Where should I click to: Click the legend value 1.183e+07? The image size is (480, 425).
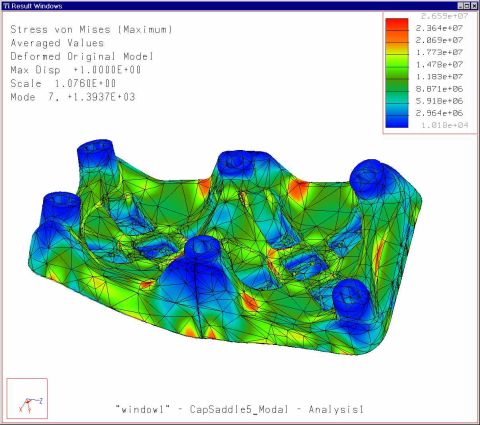[x=439, y=76]
